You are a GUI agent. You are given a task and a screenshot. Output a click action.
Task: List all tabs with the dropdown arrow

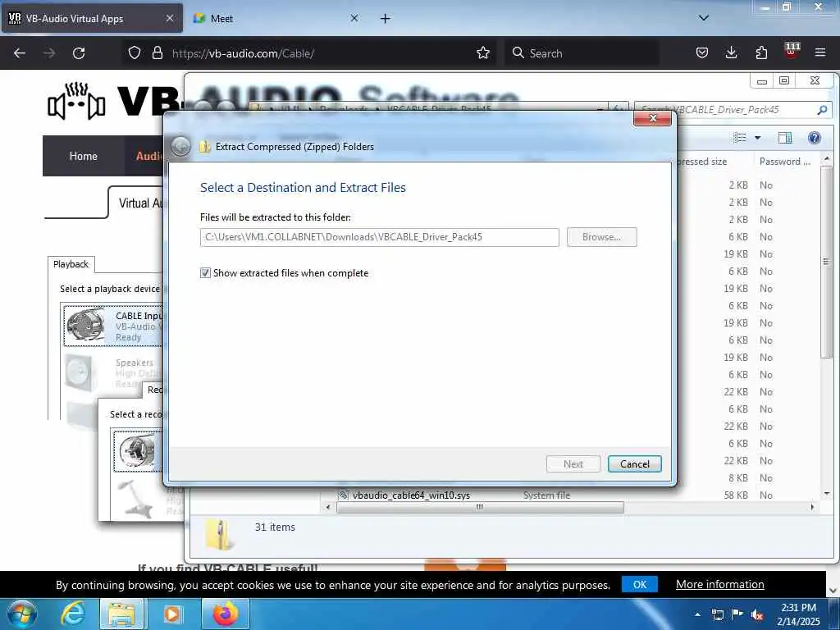click(704, 18)
